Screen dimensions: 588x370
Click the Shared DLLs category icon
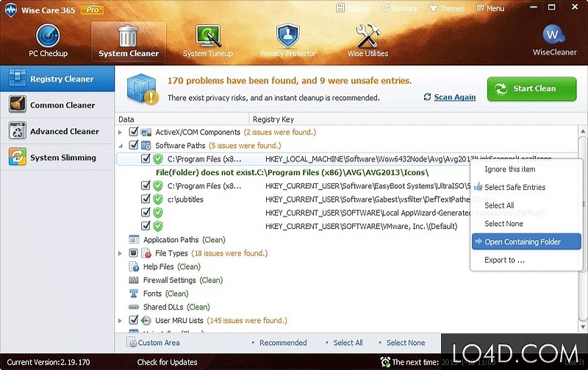point(134,307)
